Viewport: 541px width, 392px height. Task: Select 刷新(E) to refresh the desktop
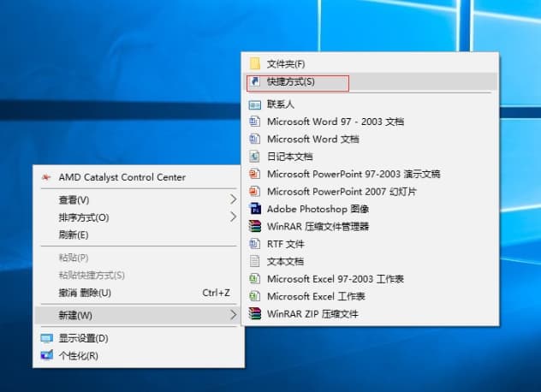(74, 235)
